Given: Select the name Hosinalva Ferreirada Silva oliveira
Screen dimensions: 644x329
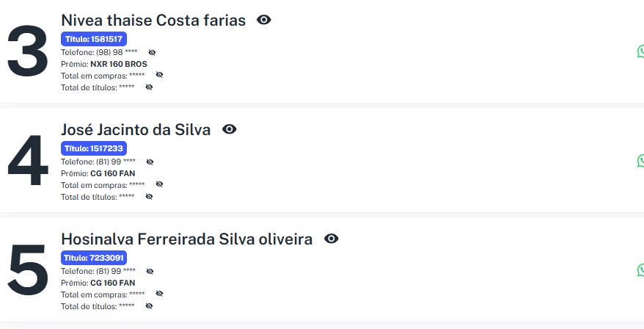Looking at the screenshot, I should (186, 239).
